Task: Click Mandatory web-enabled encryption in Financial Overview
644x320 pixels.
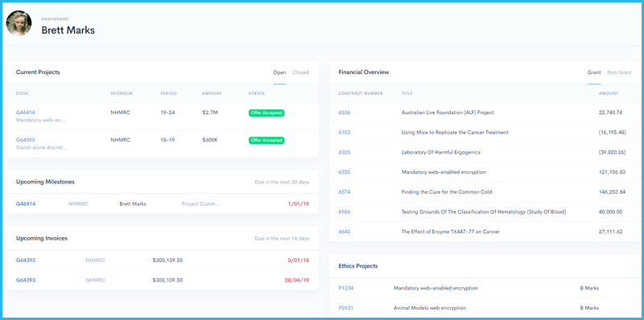Action: click(444, 172)
